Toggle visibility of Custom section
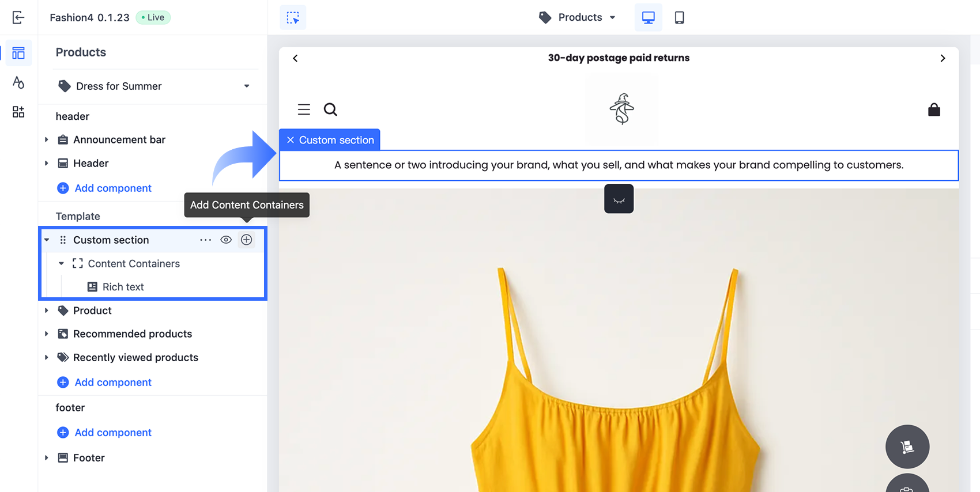980x492 pixels. tap(226, 240)
